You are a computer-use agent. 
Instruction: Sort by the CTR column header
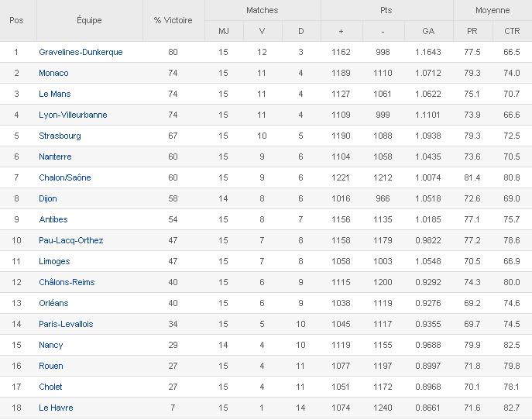pos(511,31)
